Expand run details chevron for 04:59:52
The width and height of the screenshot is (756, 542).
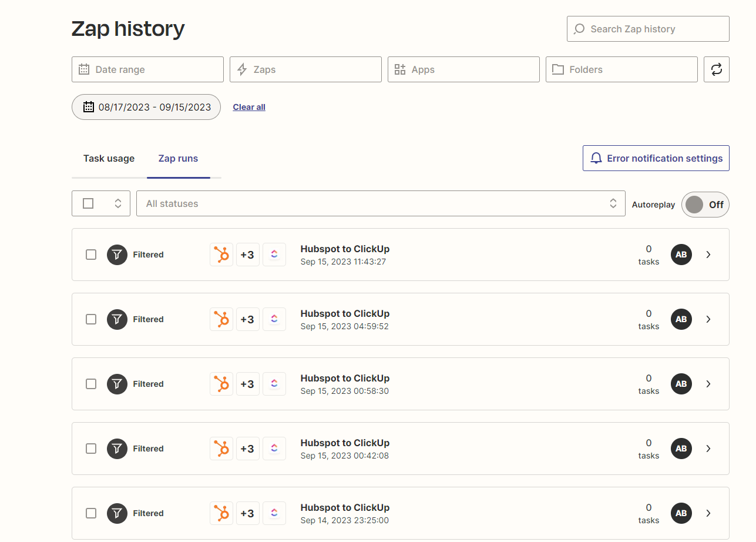coord(708,319)
